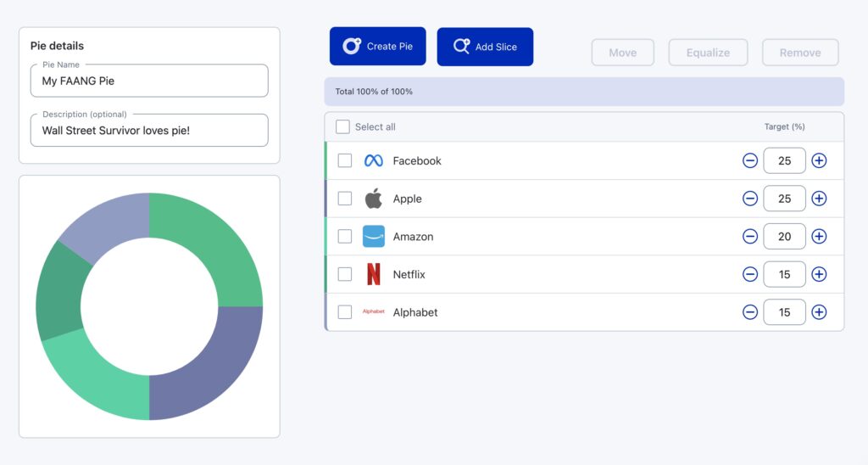Click the Alphabet slice name

coord(415,312)
